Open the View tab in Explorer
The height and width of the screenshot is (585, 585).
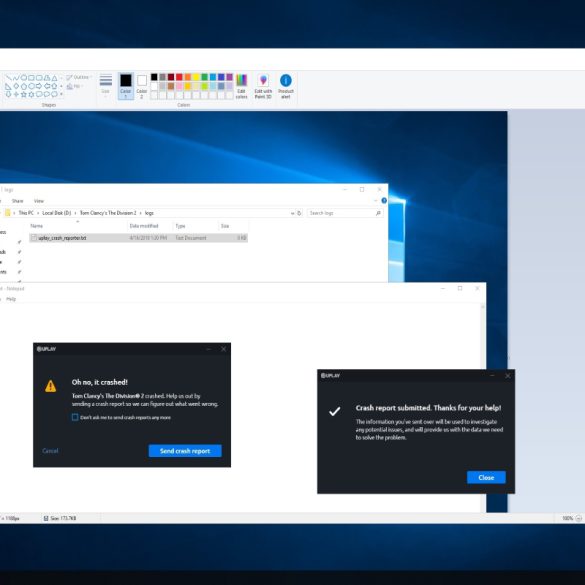click(x=39, y=201)
